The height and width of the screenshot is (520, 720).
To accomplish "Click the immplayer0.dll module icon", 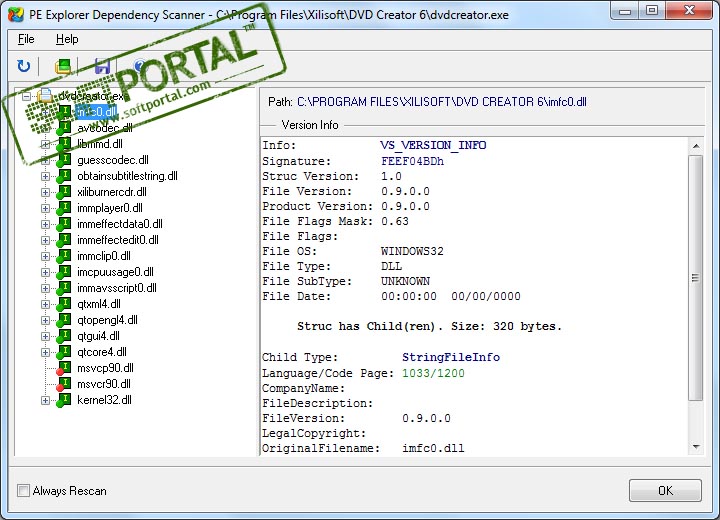I will pyautogui.click(x=63, y=209).
